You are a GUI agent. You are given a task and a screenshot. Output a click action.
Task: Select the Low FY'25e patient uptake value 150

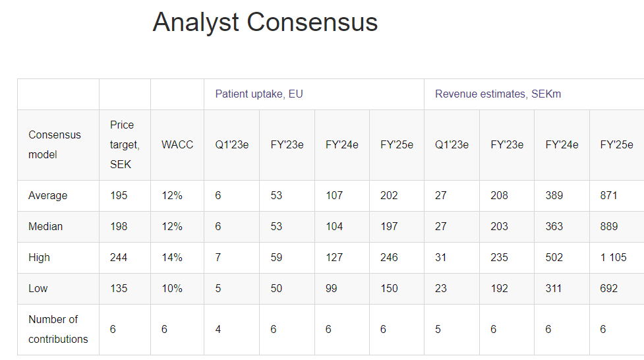[389, 289]
